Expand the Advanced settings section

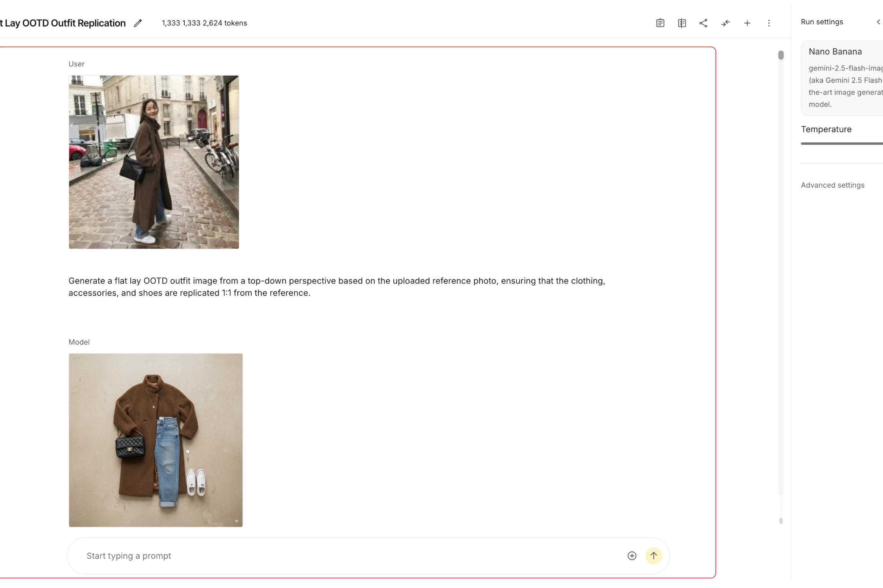point(832,185)
